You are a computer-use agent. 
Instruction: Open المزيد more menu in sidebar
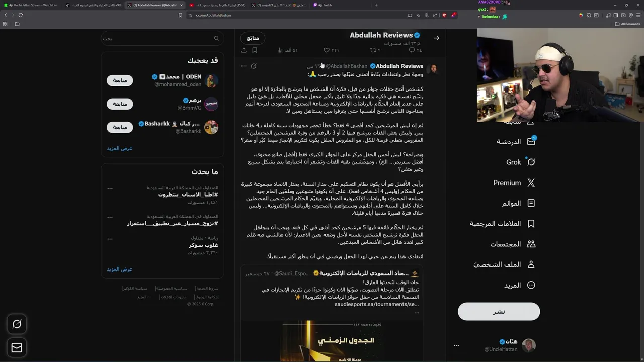point(520,285)
